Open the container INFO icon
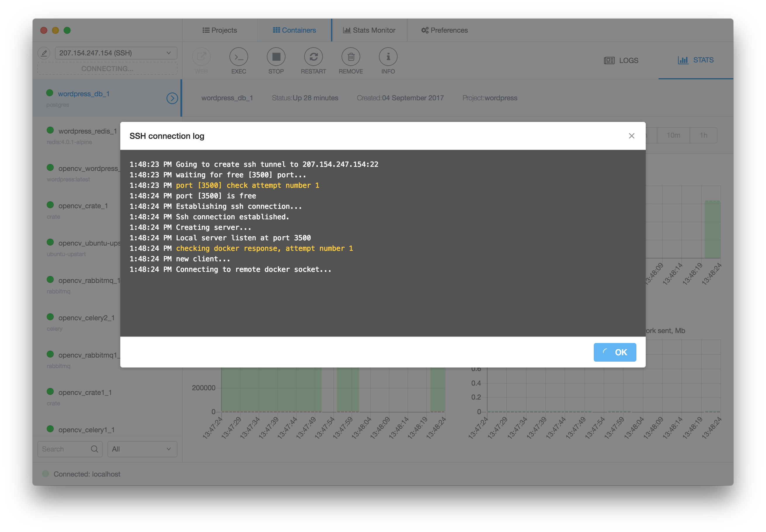The width and height of the screenshot is (766, 532). pyautogui.click(x=388, y=57)
